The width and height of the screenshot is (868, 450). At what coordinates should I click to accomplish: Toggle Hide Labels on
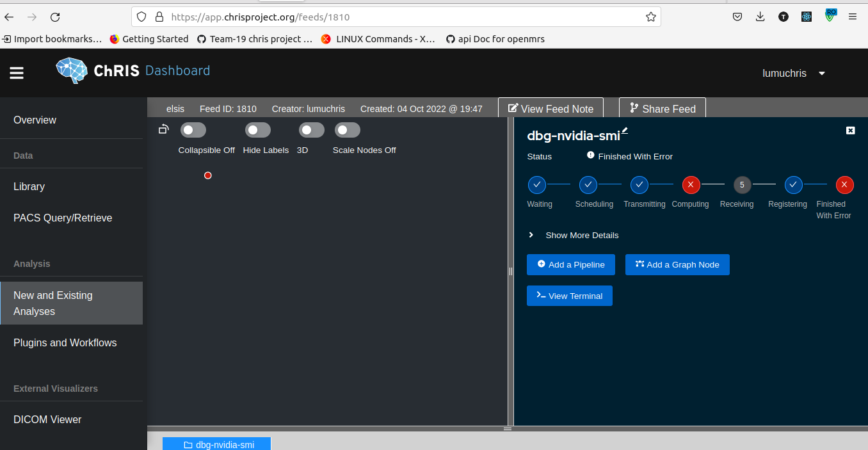pos(257,129)
